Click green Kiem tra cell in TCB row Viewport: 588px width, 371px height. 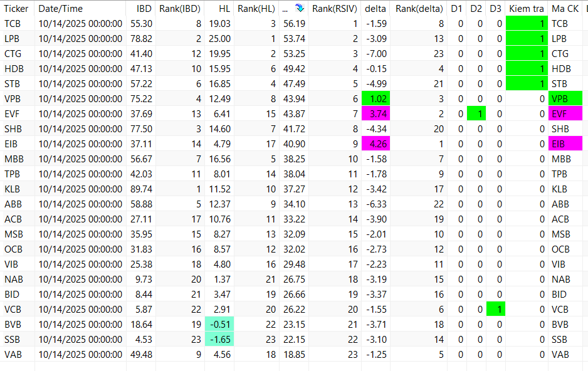pos(527,24)
